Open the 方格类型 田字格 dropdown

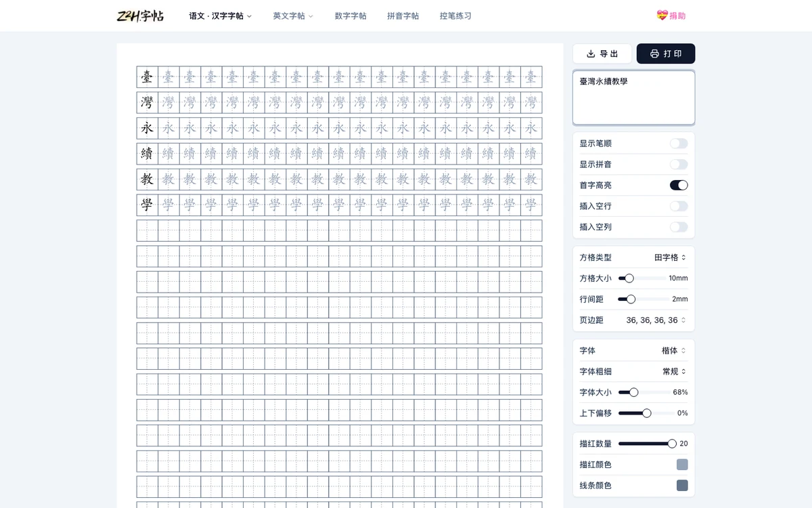point(670,257)
